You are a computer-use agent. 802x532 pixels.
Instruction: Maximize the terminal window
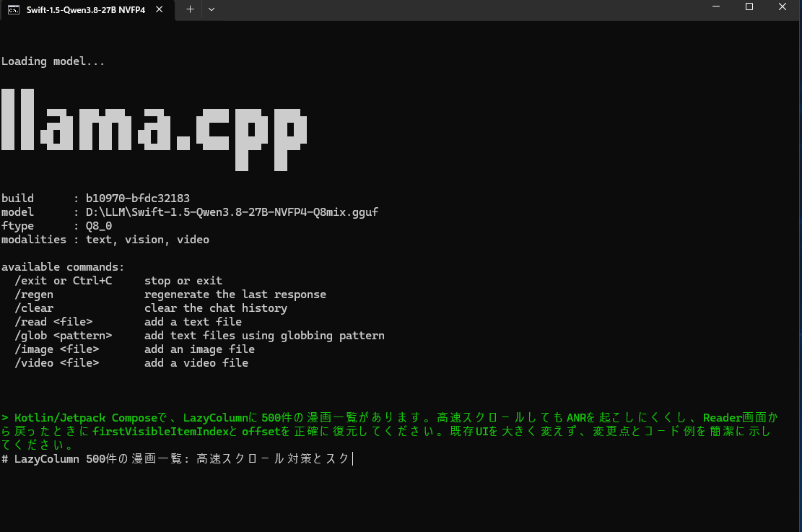749,6
